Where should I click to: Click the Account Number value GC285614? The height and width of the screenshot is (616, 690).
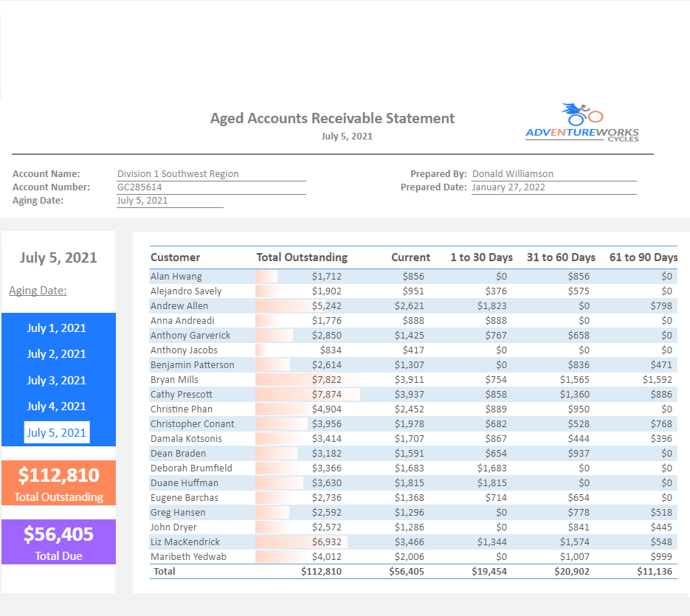139,187
